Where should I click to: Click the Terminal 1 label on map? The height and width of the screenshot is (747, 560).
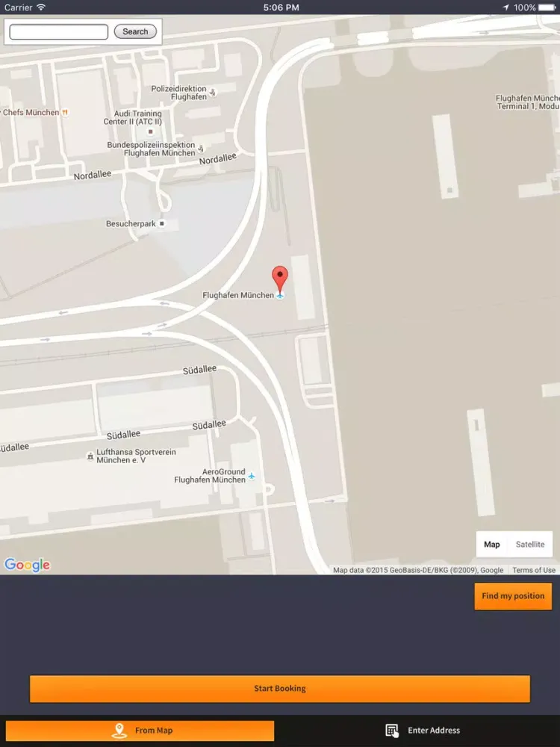528,102
